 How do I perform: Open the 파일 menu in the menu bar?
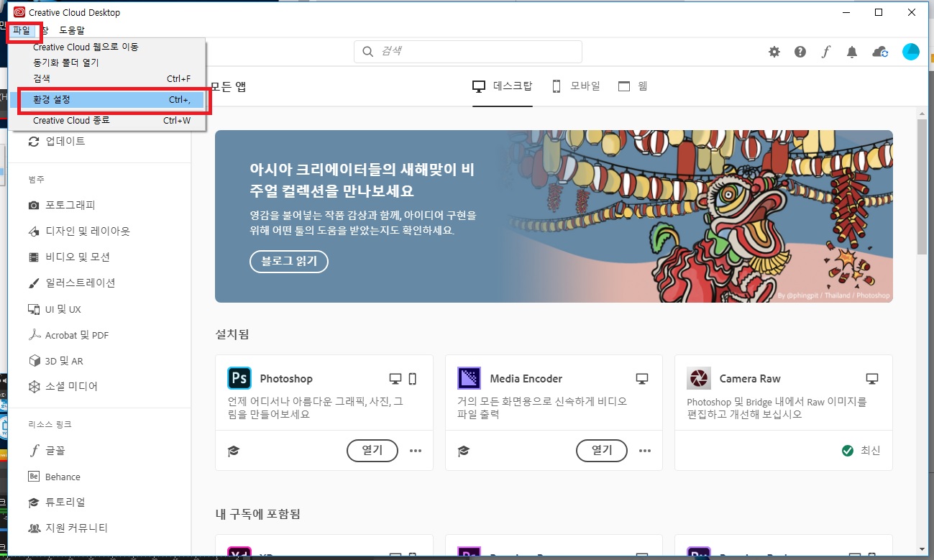[22, 30]
